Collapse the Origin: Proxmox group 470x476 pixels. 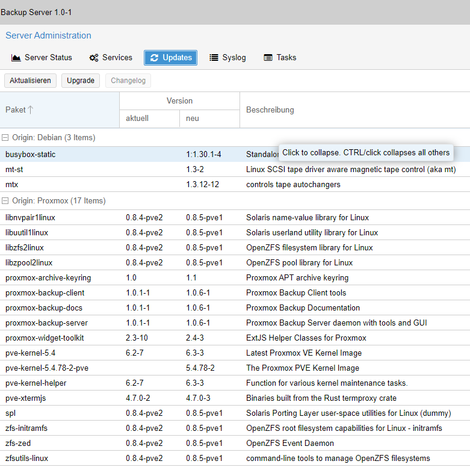tap(5, 201)
